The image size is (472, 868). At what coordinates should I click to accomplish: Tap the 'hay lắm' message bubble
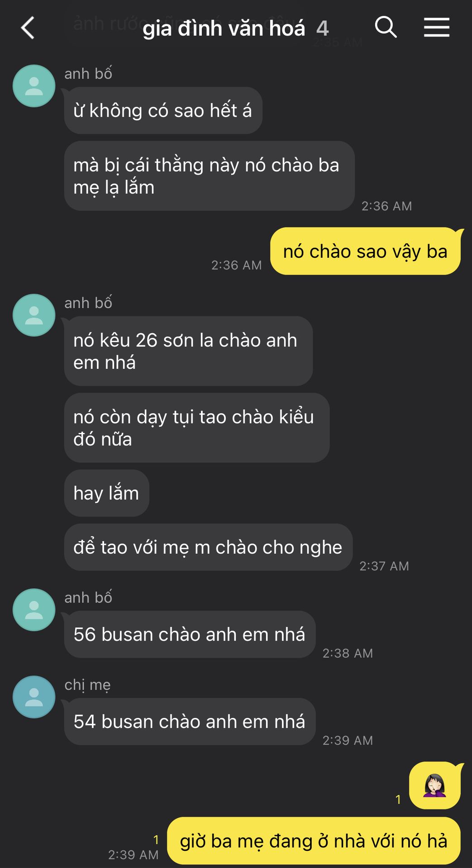coord(107,493)
